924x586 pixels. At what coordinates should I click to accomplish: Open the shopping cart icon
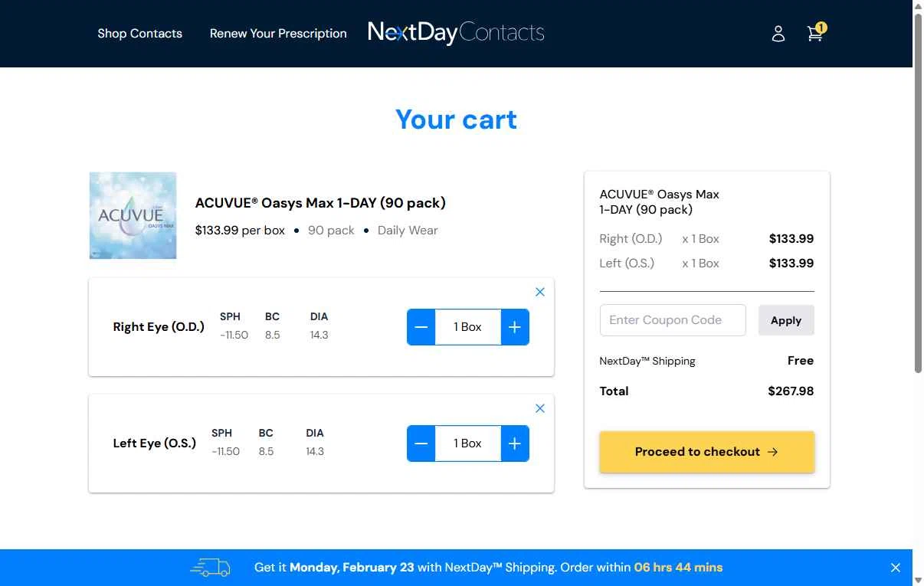[815, 34]
